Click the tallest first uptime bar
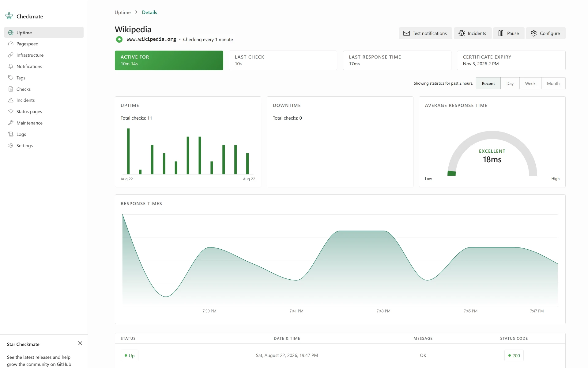This screenshot has width=588, height=368. tap(128, 151)
